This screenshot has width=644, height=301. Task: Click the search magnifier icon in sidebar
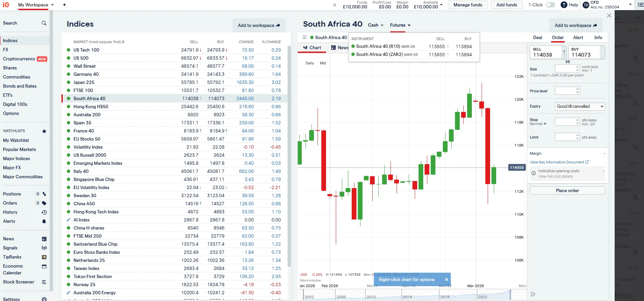point(44,23)
